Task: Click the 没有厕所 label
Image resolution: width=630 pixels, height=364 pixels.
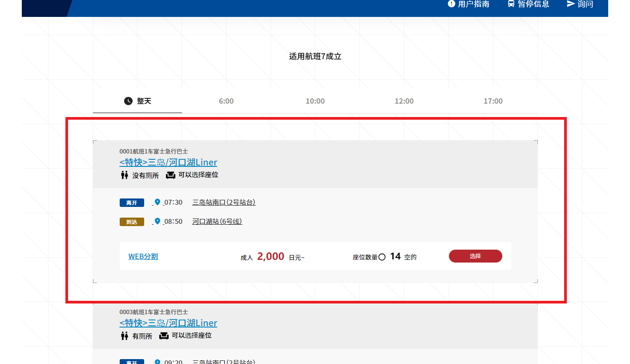Action: point(145,175)
